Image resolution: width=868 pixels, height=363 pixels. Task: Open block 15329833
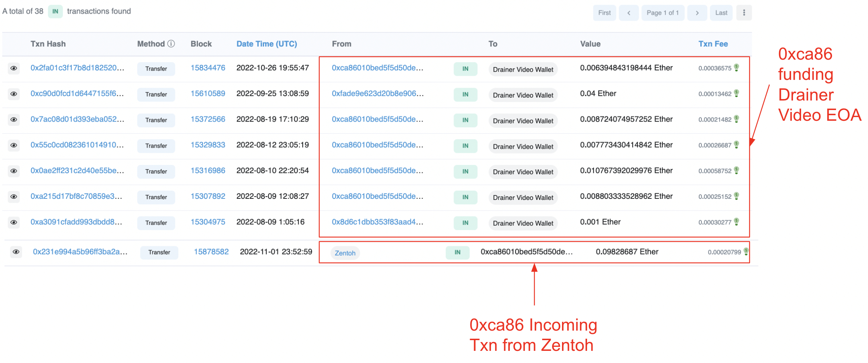[208, 145]
